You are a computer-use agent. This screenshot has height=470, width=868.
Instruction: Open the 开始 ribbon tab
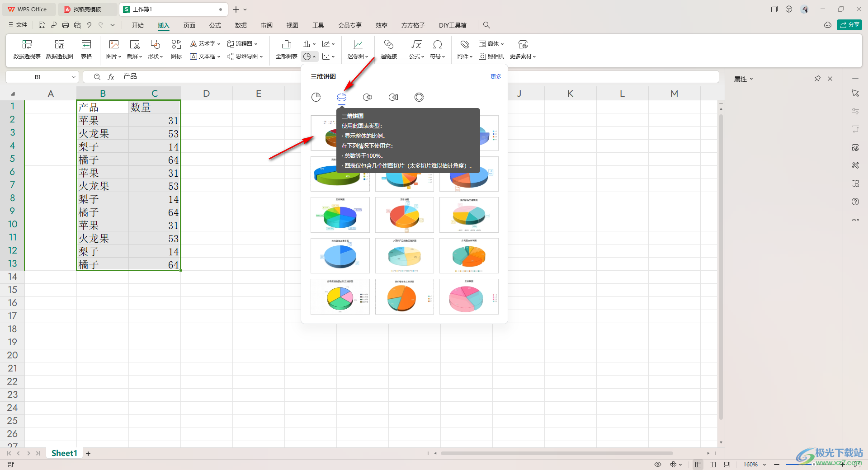[x=138, y=25]
